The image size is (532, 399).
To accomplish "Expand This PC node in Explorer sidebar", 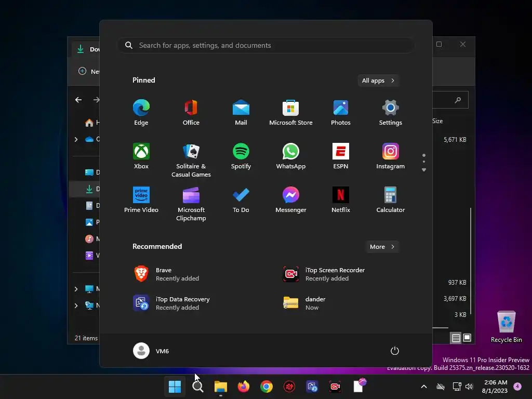I will pyautogui.click(x=76, y=289).
